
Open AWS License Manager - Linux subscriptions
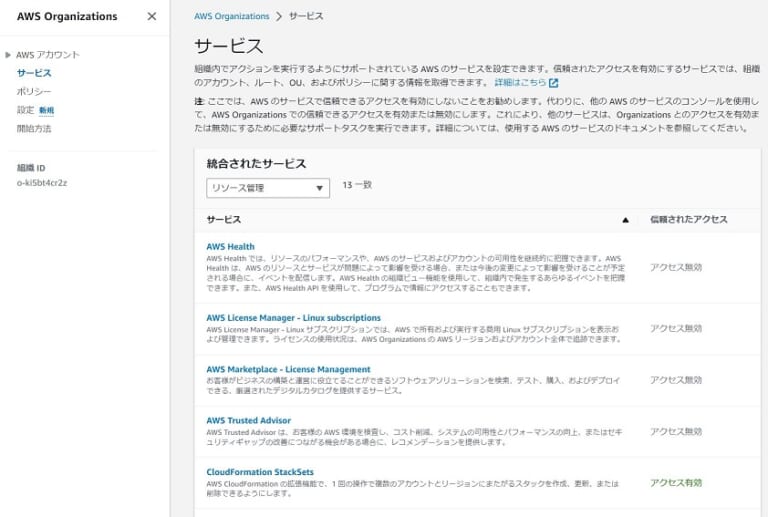click(293, 318)
